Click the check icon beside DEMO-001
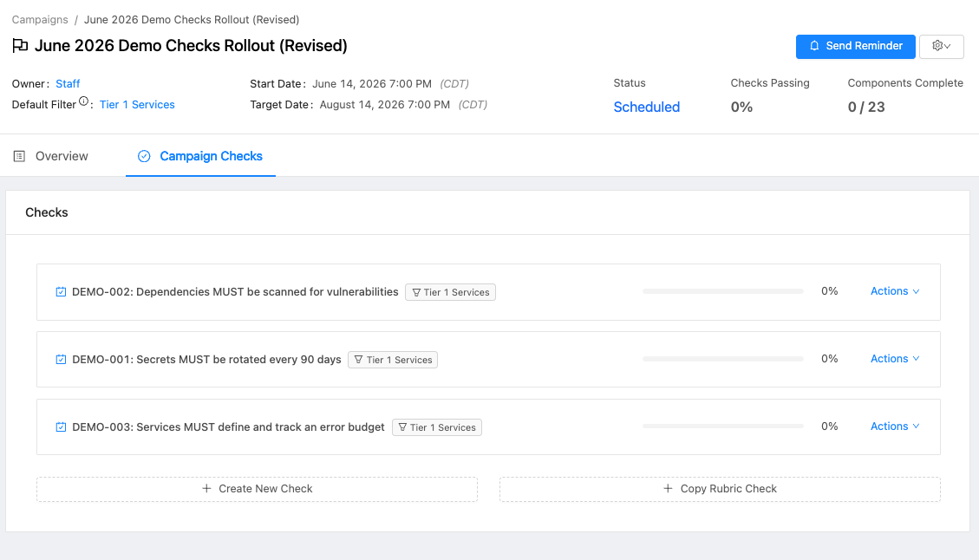This screenshot has width=979, height=560. coord(61,360)
